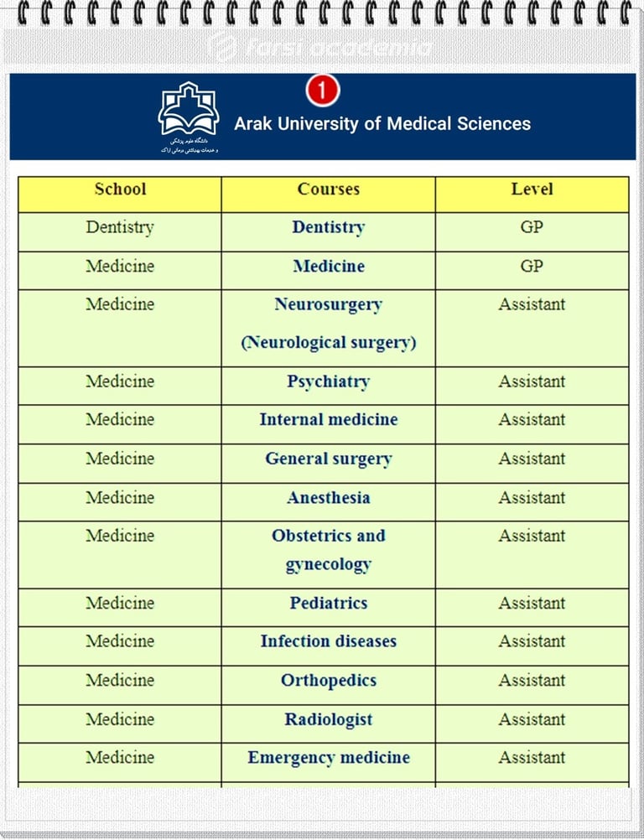Click Obstetrics and gynecology course

(328, 550)
